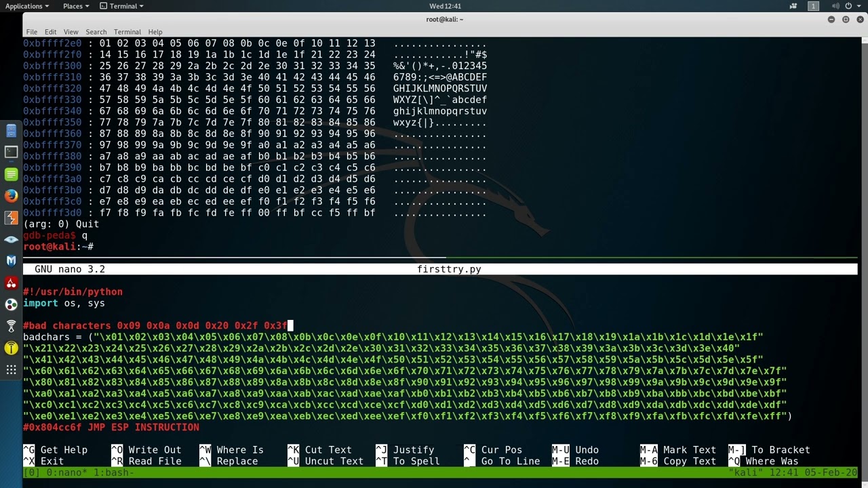This screenshot has height=488, width=868.
Task: Open the Search menu in terminal
Action: pos(96,32)
